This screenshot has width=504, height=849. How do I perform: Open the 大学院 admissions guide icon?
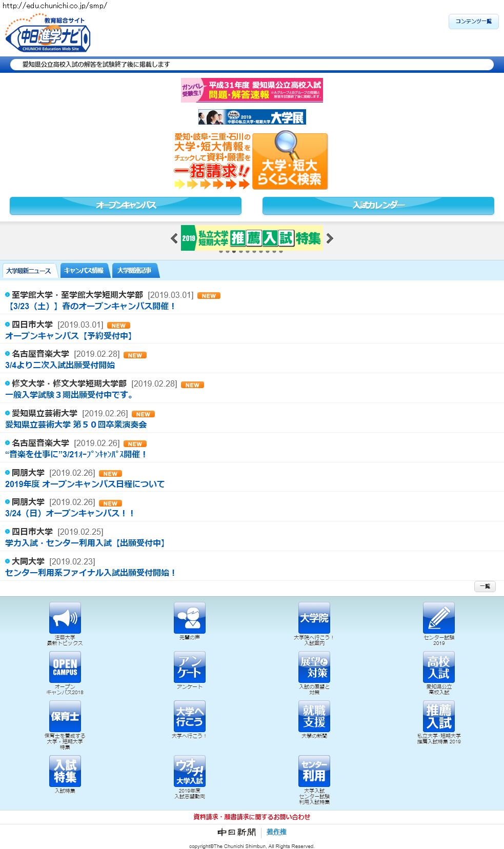(314, 618)
